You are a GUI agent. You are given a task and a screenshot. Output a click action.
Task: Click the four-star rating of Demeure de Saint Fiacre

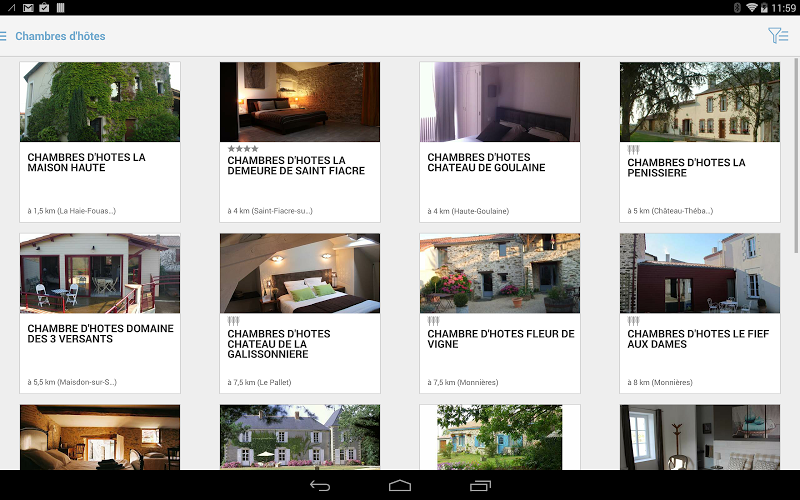pos(243,148)
